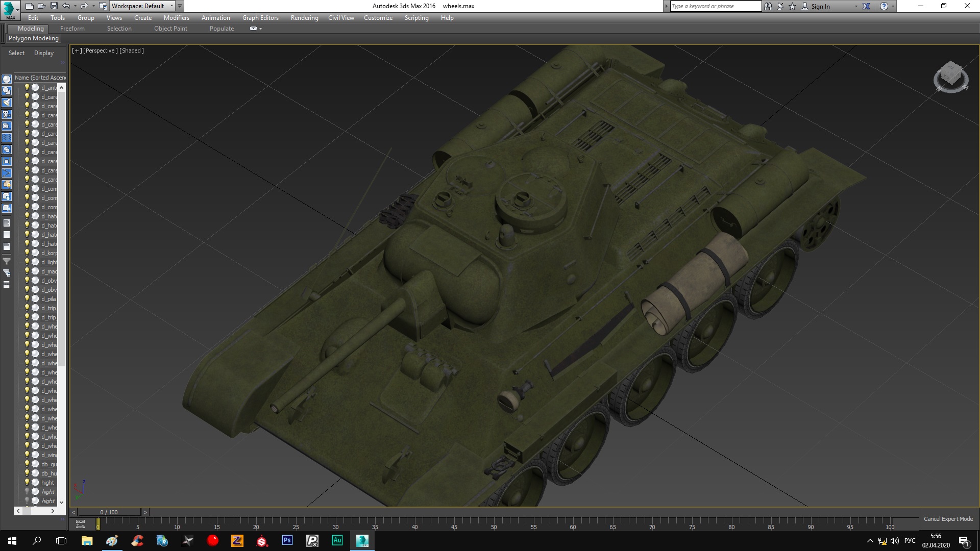The width and height of the screenshot is (980, 551).
Task: Open the Modifiers menu
Action: [x=177, y=18]
